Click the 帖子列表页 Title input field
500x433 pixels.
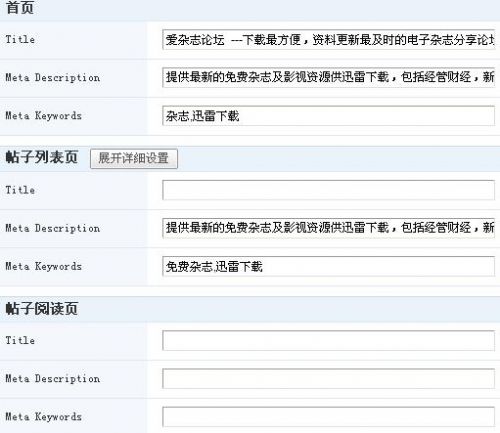click(x=328, y=190)
